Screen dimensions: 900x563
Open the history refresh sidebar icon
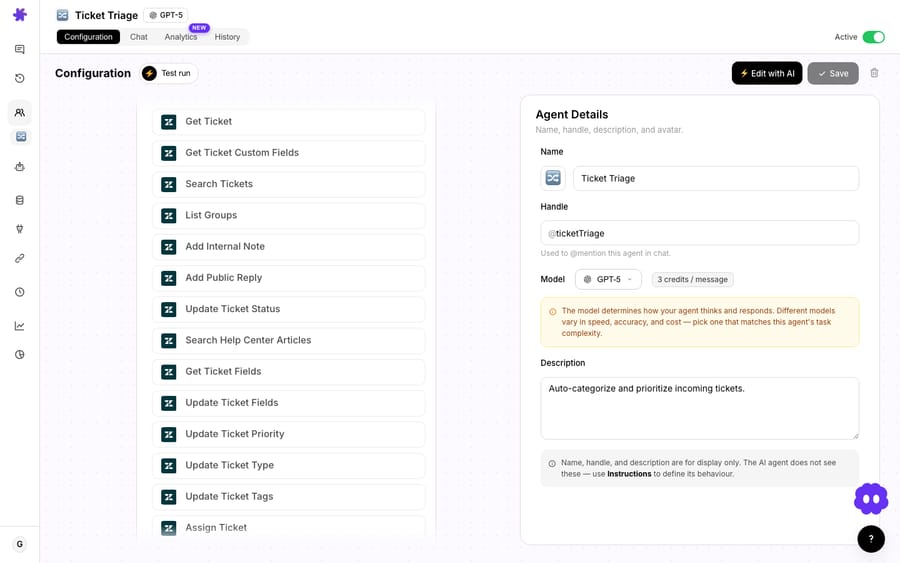pyautogui.click(x=20, y=78)
